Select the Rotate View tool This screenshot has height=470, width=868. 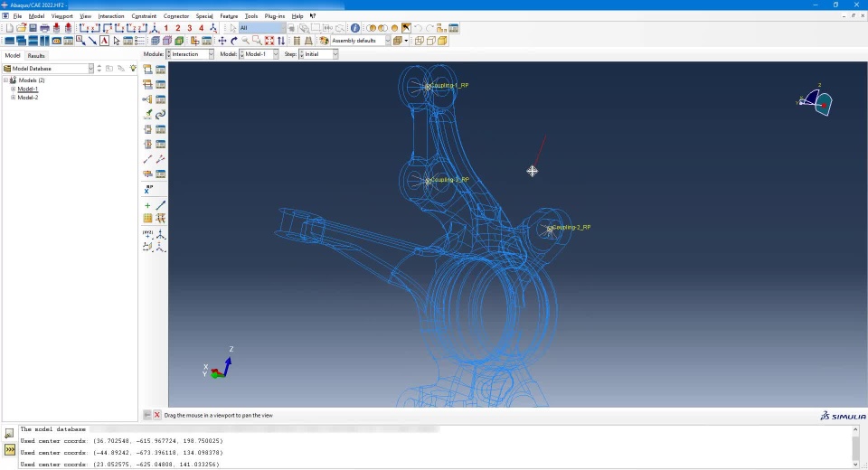click(234, 41)
